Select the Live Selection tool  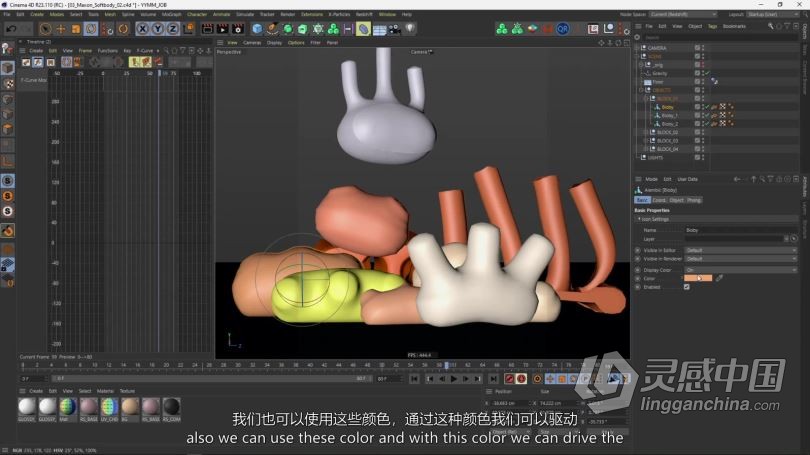[x=45, y=29]
